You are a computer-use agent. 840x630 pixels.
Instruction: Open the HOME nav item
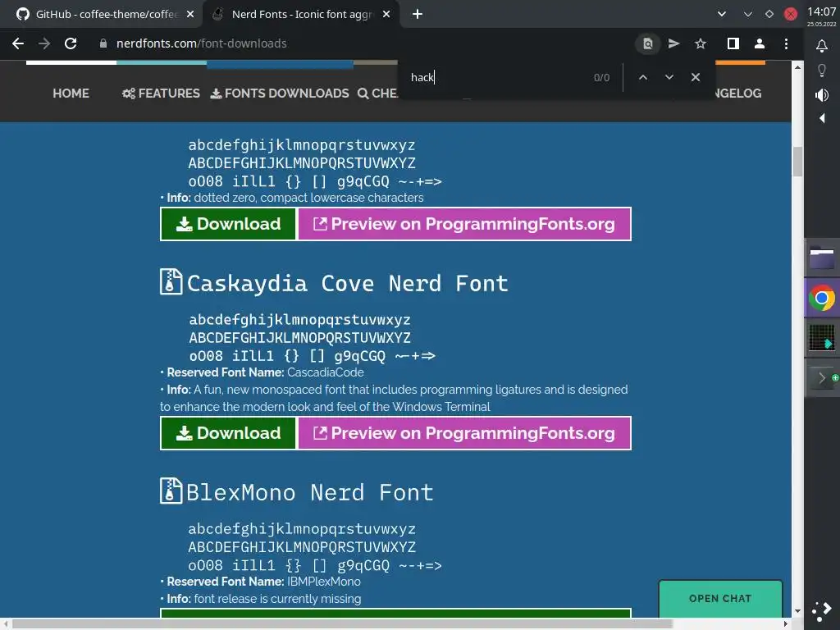(x=71, y=94)
